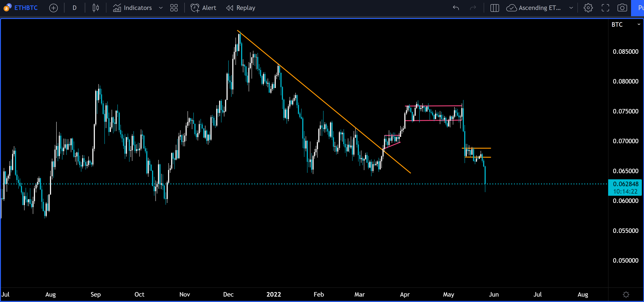The image size is (644, 302).
Task: Open the ETHBTC symbol search
Action: tap(26, 8)
